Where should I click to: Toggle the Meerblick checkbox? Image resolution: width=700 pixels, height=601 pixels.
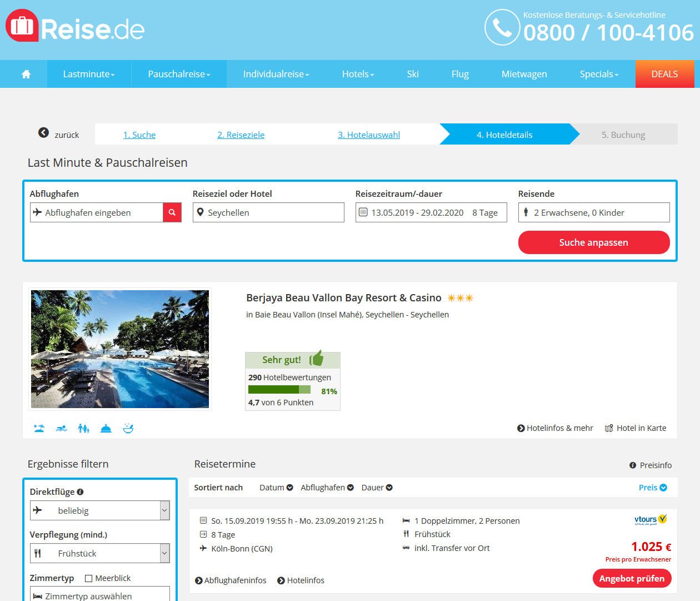coord(88,578)
